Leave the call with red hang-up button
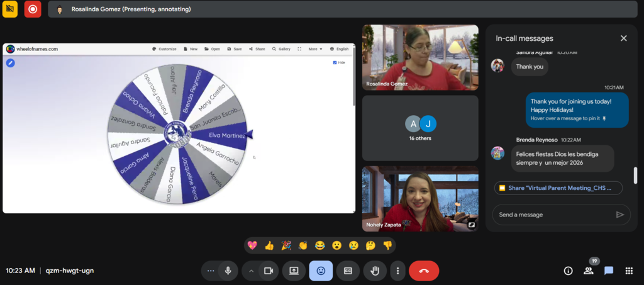Image resolution: width=644 pixels, height=285 pixels. pyautogui.click(x=423, y=271)
